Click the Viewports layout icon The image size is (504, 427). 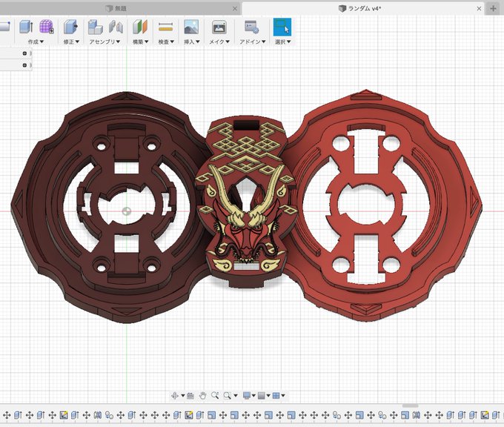pyautogui.click(x=276, y=395)
